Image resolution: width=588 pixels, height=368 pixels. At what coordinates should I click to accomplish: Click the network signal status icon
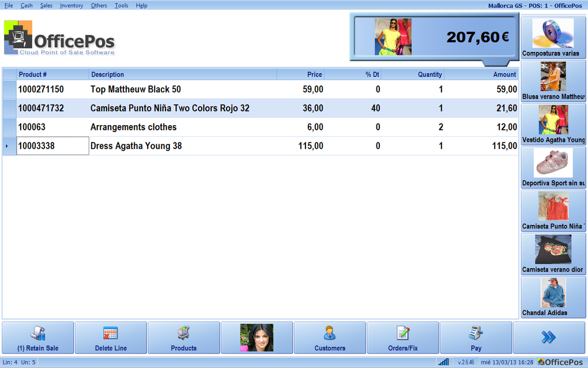click(444, 362)
